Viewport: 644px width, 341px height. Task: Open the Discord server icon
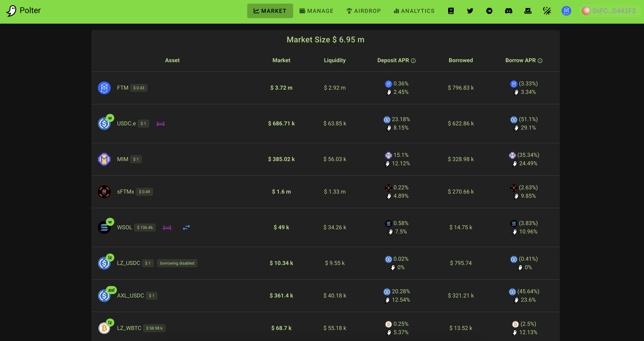[x=508, y=11]
